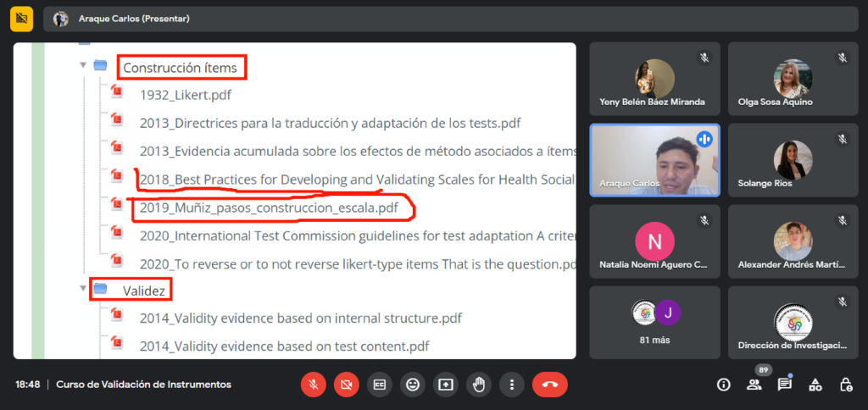Click PDF icon of 2020_International Test Commission file

116,232
